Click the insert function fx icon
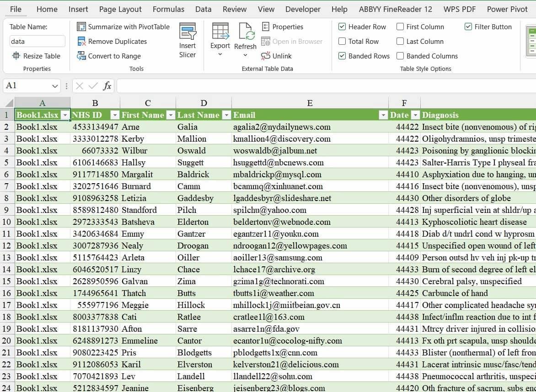 coord(107,86)
